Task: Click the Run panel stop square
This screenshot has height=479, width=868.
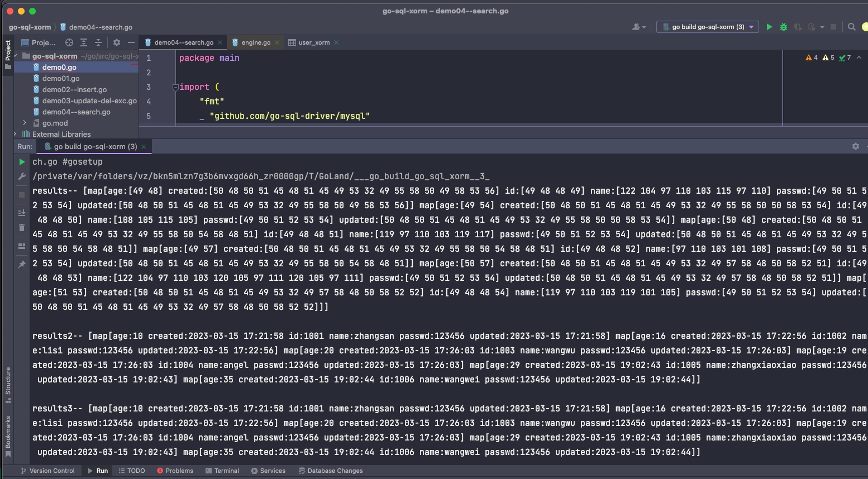Action: [22, 194]
